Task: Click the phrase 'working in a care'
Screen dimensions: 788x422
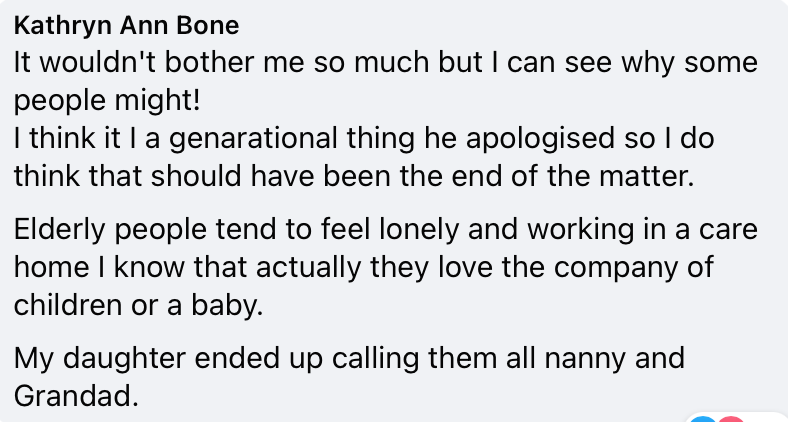Action: pos(642,229)
